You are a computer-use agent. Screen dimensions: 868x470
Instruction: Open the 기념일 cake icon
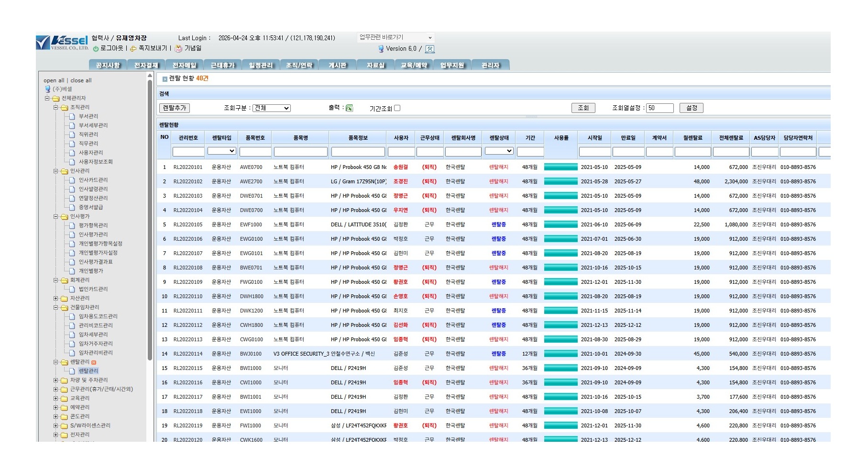(x=178, y=48)
